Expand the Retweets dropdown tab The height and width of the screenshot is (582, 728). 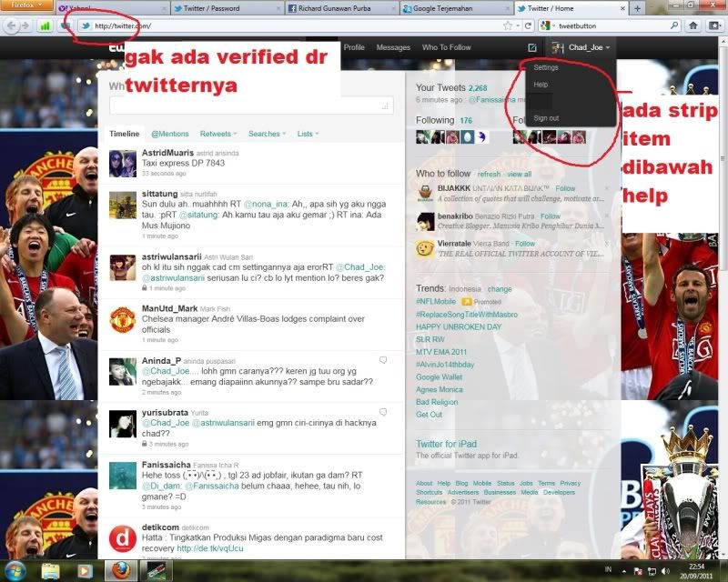tap(218, 134)
